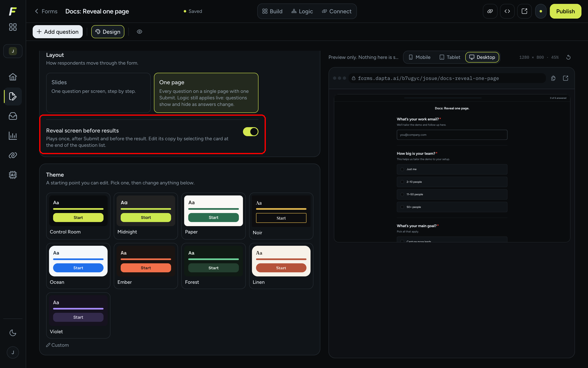Viewport: 588px width, 368px height.
Task: Open the Inbox sidebar icon
Action: tap(13, 116)
